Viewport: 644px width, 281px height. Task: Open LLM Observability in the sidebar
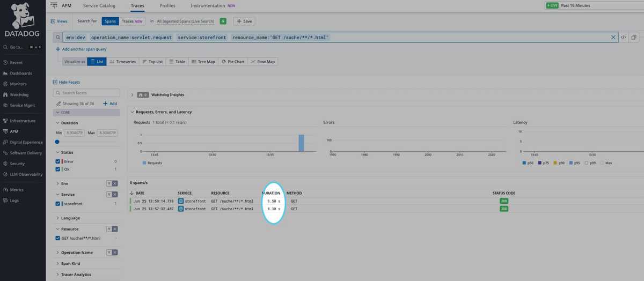26,174
